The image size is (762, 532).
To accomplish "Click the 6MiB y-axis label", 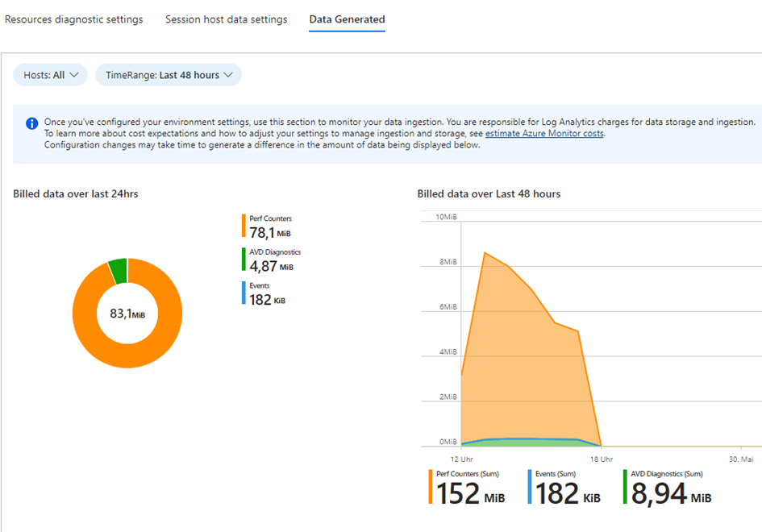I will [x=448, y=307].
